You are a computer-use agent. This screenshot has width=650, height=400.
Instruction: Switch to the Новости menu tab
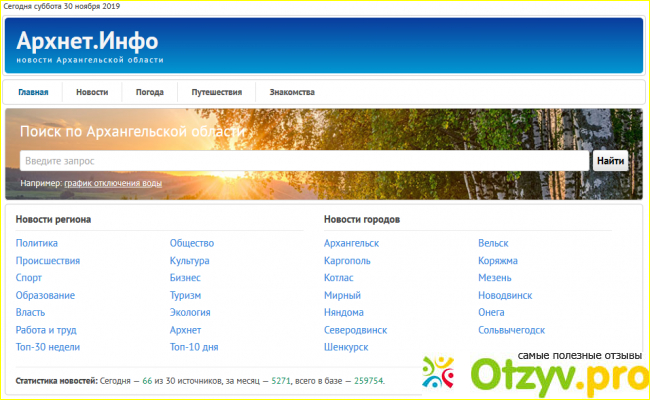92,92
